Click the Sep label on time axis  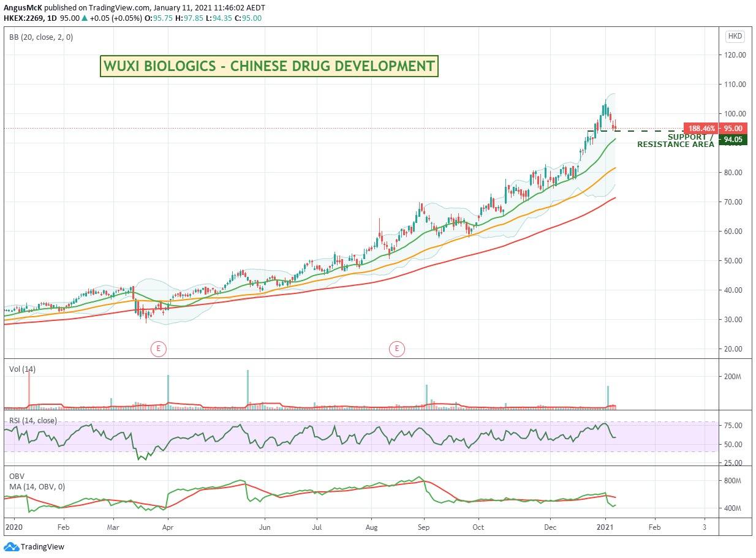[x=423, y=527]
